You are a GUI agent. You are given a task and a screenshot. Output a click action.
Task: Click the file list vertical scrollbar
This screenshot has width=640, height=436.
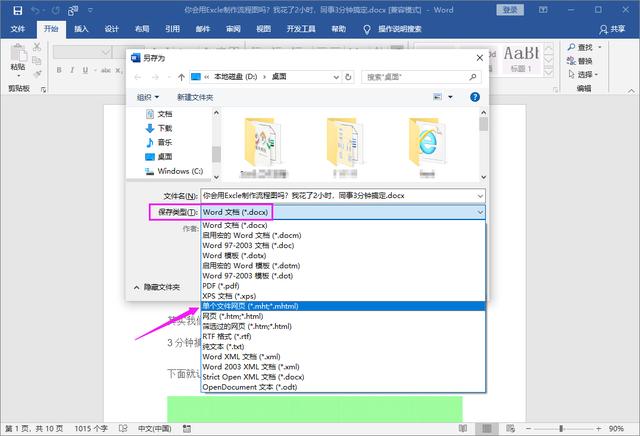pyautogui.click(x=484, y=145)
